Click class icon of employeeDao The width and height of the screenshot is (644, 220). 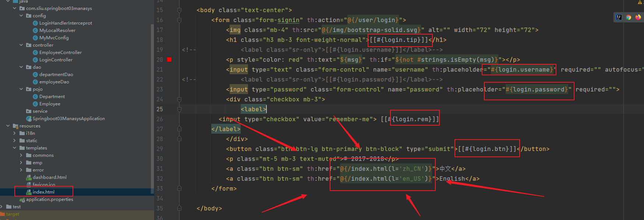click(35, 82)
